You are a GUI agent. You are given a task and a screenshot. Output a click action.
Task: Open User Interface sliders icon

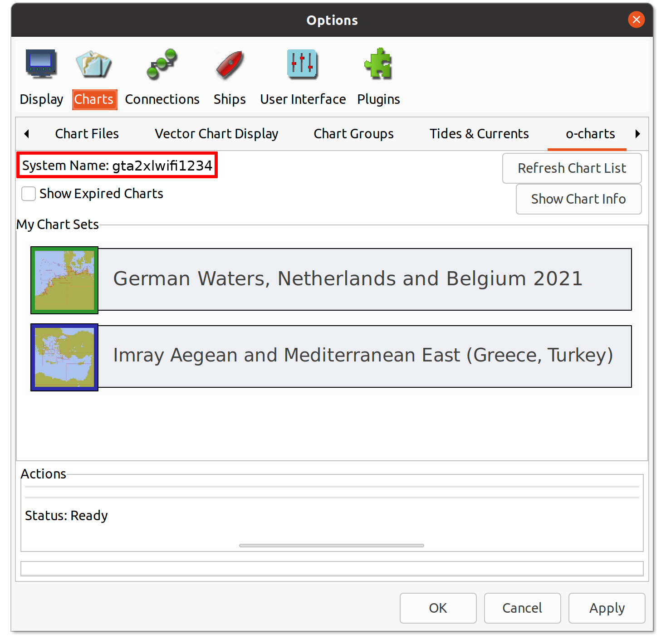[x=303, y=64]
